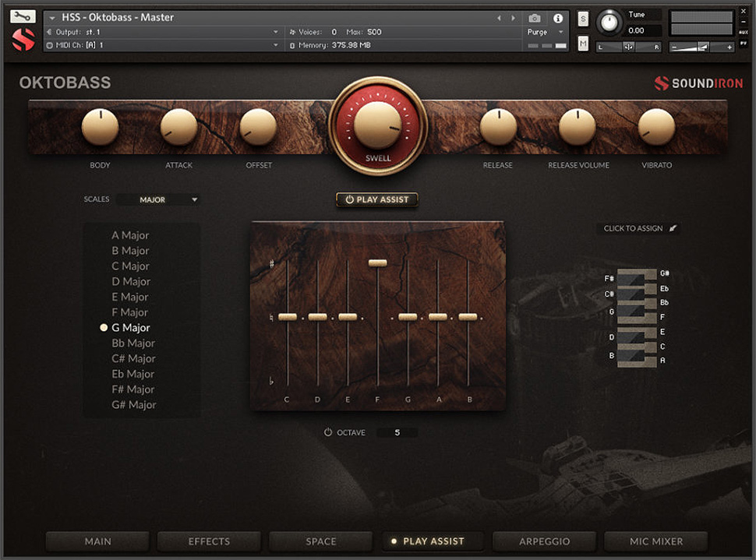Click the Max voices 500 value

point(374,32)
